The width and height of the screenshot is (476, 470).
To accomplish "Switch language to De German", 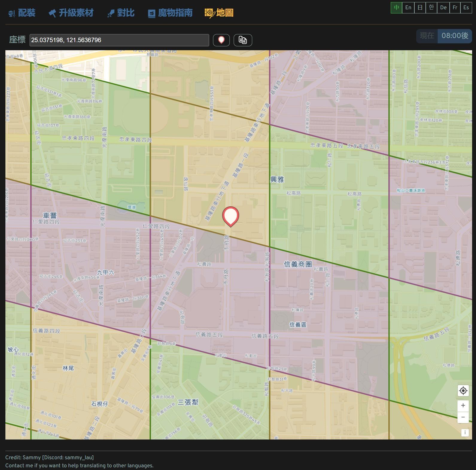I will [443, 8].
